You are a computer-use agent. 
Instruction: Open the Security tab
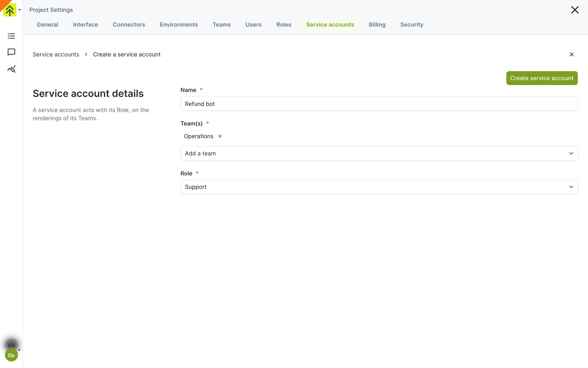[412, 25]
